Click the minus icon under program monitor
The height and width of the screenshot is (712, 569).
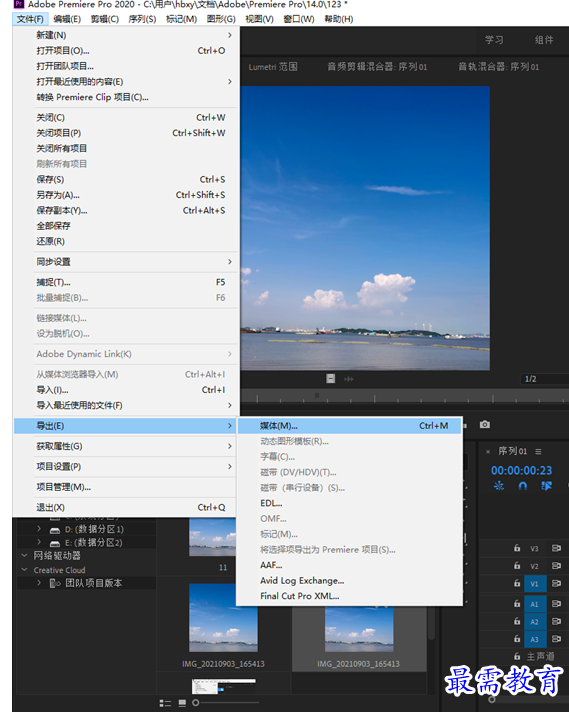coord(331,379)
